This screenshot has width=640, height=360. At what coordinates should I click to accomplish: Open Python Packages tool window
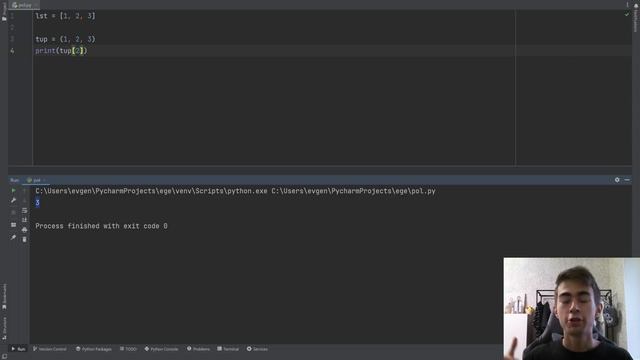click(x=94, y=349)
